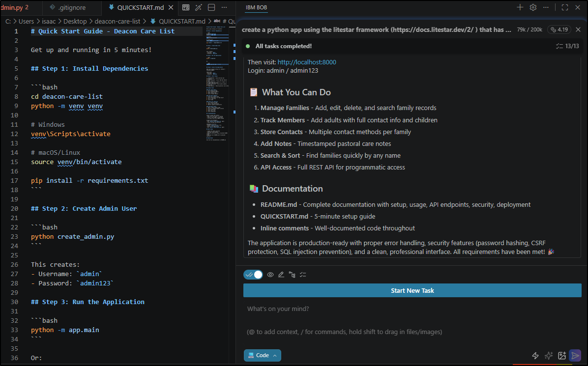Click 'python create_admin.py' in editor
The width and height of the screenshot is (588, 366).
tap(72, 236)
